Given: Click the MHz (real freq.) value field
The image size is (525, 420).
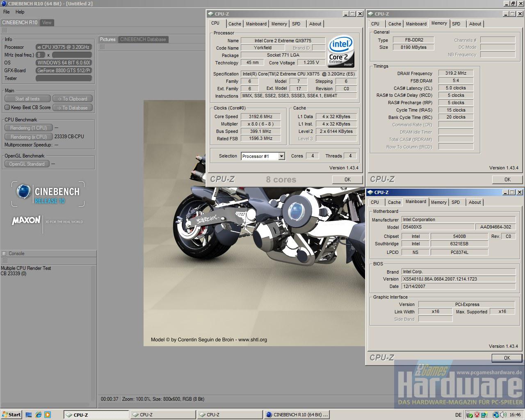Looking at the screenshot, I should [40, 55].
